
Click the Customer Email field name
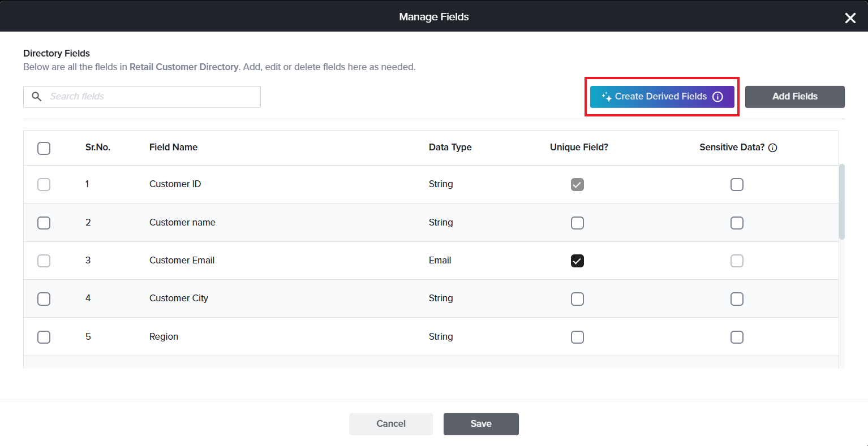tap(182, 261)
